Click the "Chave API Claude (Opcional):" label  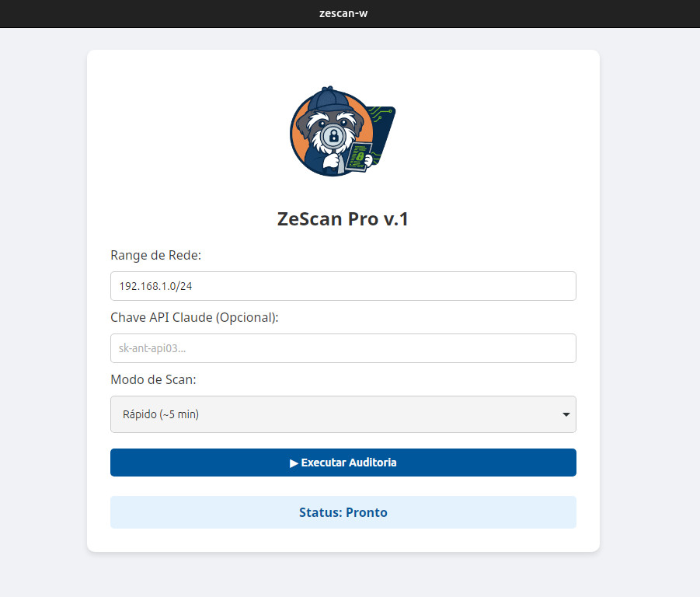pos(194,317)
